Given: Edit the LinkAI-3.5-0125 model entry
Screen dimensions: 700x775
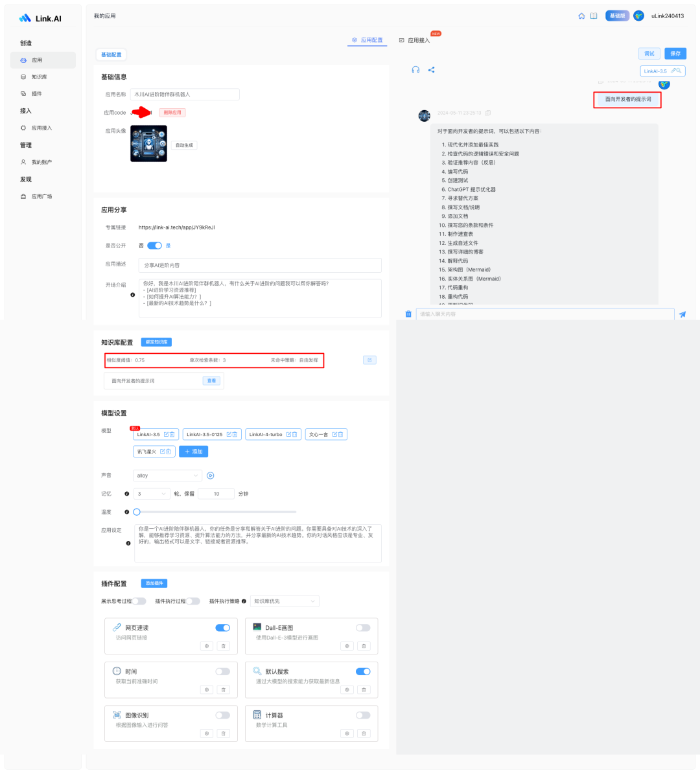Looking at the screenshot, I should (229, 434).
